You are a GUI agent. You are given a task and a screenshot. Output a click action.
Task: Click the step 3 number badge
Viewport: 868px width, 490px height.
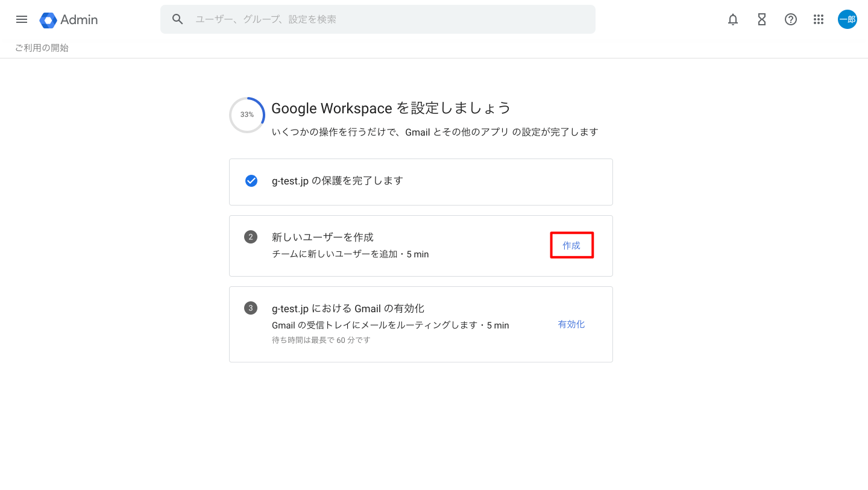(251, 308)
